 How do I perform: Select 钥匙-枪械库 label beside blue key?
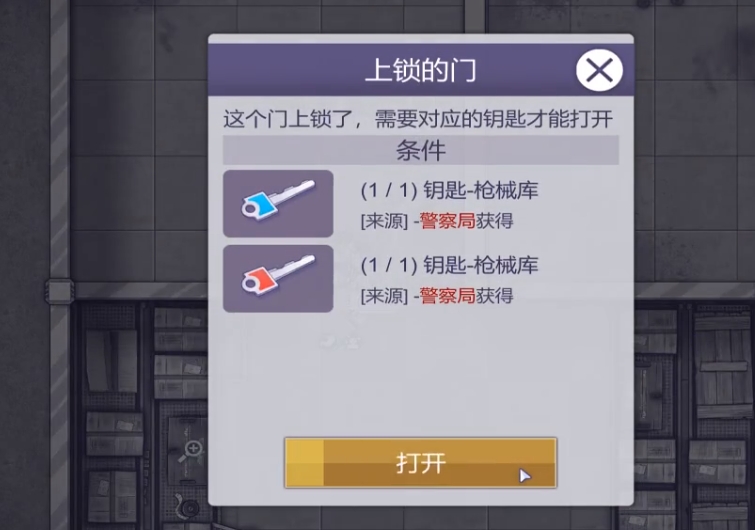[481, 191]
